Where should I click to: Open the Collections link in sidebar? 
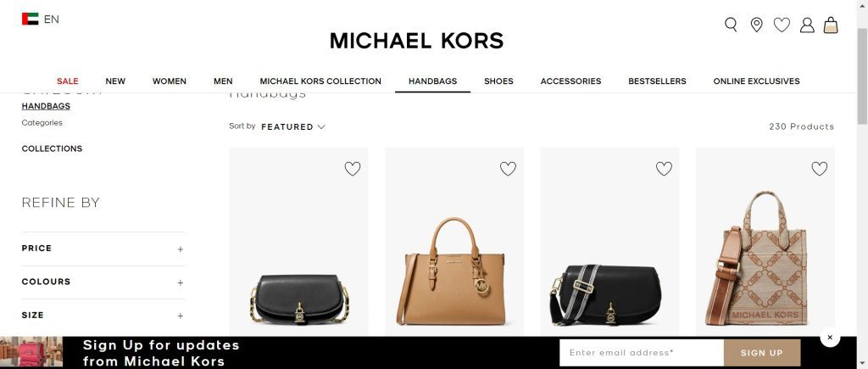click(x=52, y=148)
